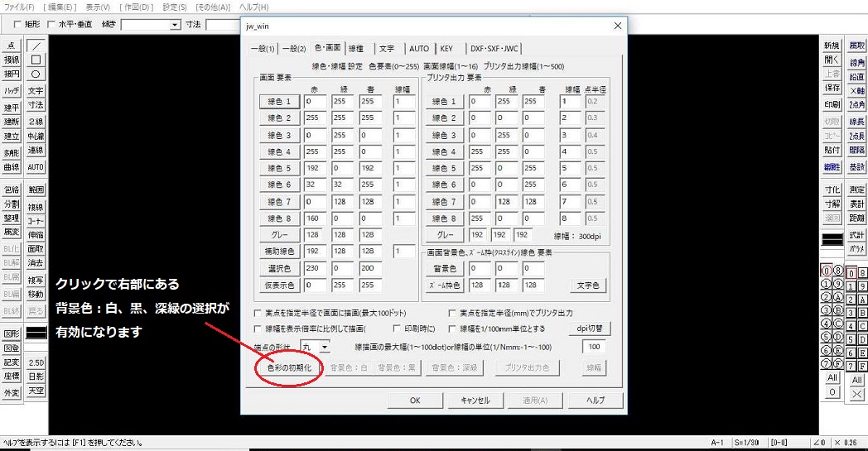Image resolution: width=868 pixels, height=451 pixels.
Task: Select the line drawing tool
Action: 36,46
